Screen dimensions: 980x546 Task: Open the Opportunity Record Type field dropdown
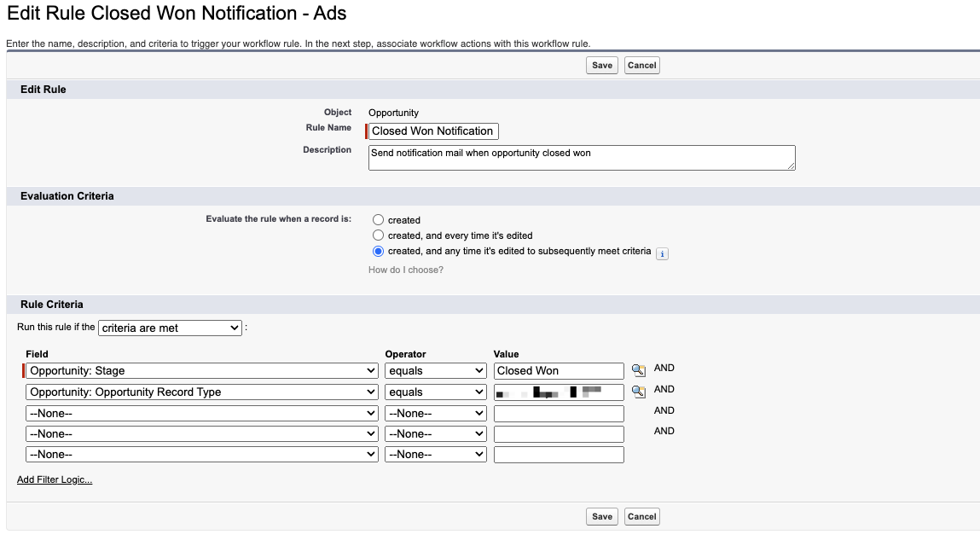pos(202,392)
